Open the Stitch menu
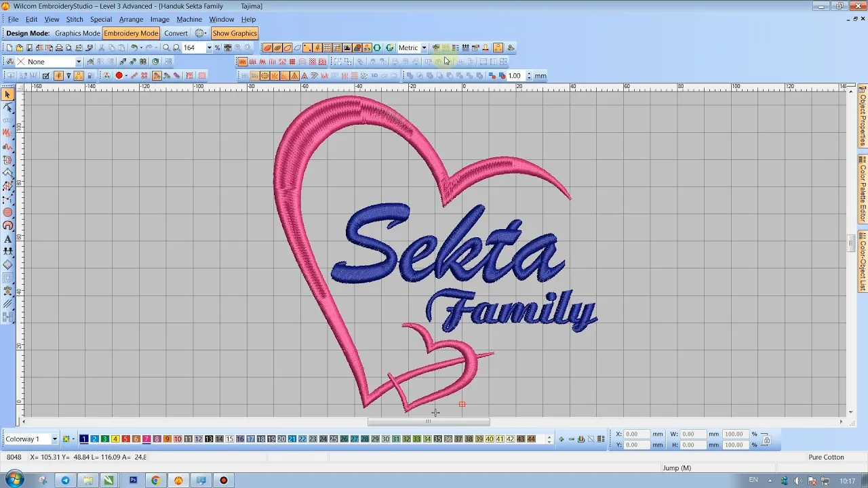Viewport: 868px width, 488px height. (75, 19)
